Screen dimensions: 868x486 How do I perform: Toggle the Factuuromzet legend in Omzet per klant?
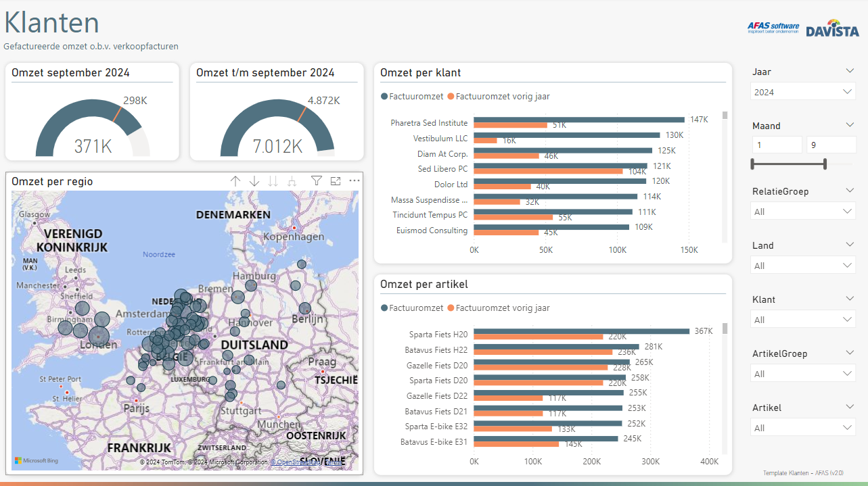point(412,97)
